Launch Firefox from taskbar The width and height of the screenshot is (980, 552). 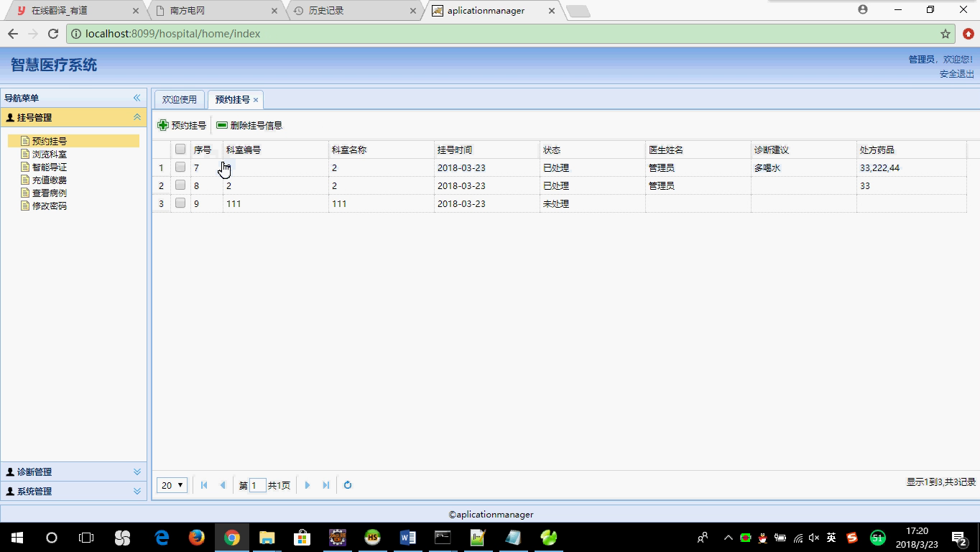(196, 537)
